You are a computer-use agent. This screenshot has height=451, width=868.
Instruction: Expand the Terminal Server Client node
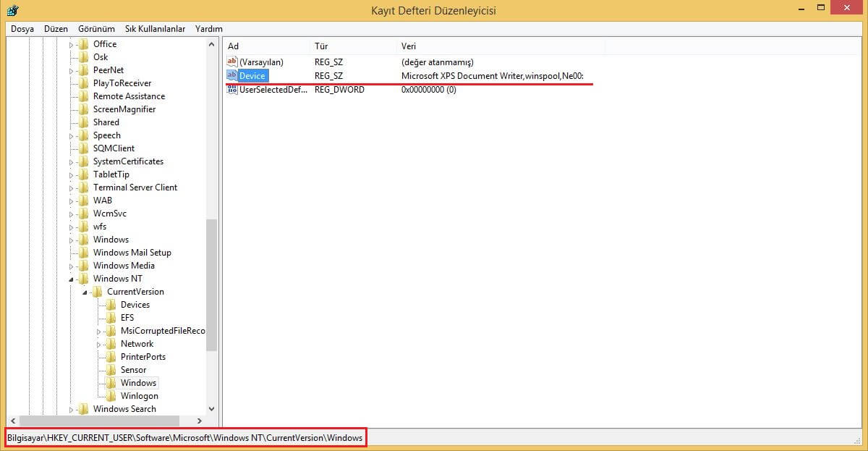(x=70, y=187)
